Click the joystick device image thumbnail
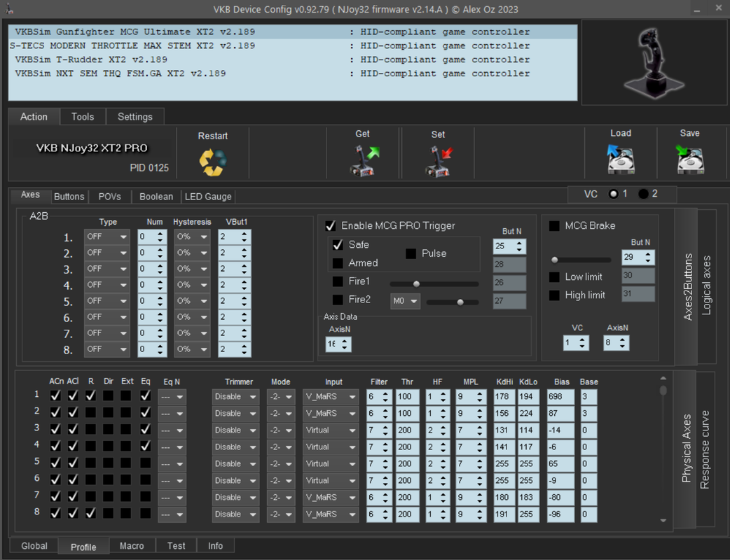 click(655, 62)
